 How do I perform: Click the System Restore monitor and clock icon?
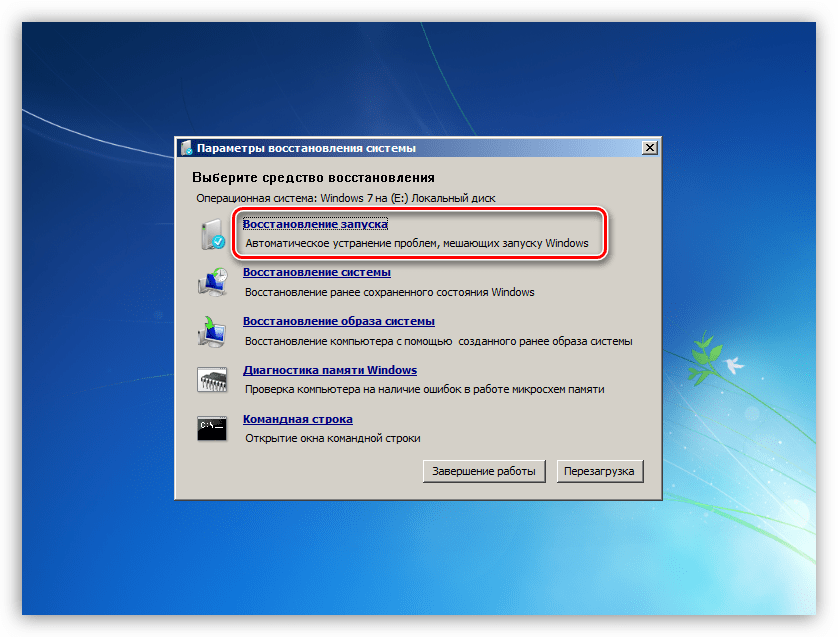(212, 282)
